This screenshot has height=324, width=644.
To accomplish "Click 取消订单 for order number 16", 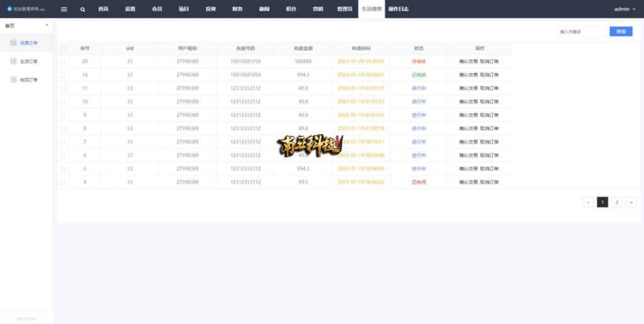I will click(x=489, y=75).
